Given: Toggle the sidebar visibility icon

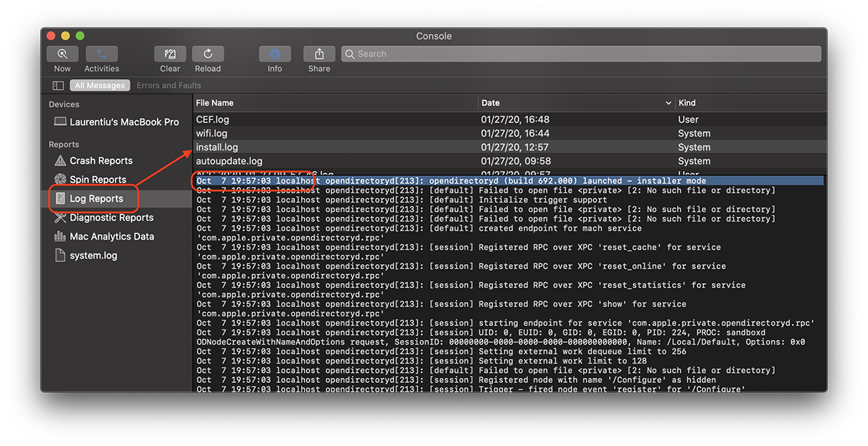Looking at the screenshot, I should [58, 85].
